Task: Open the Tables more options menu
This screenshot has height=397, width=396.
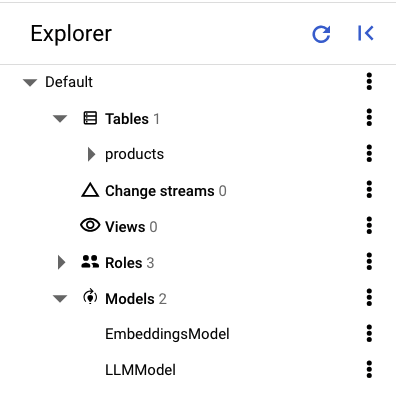Action: [x=369, y=117]
